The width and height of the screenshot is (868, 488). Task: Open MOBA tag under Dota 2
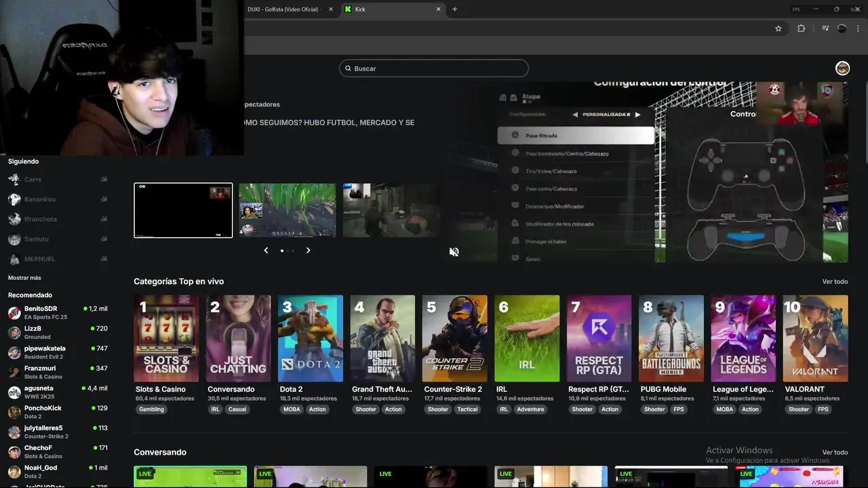point(292,409)
